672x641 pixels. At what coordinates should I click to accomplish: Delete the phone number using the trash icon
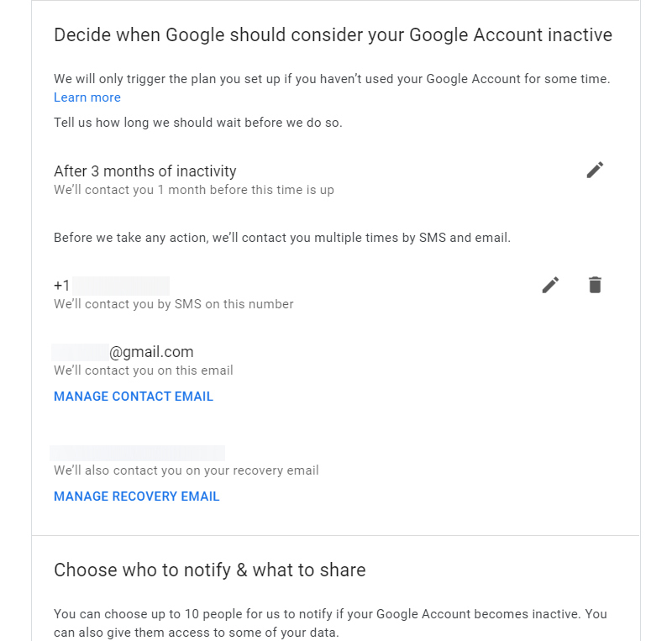595,285
